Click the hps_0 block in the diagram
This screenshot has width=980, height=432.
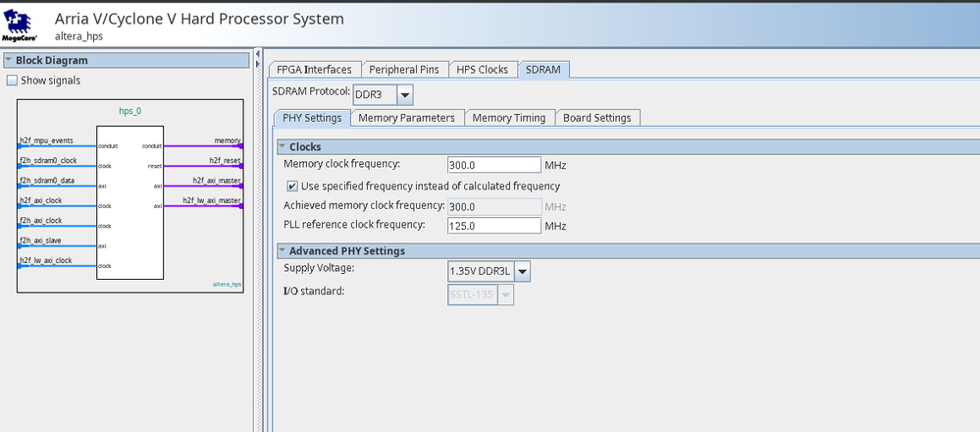point(129,201)
